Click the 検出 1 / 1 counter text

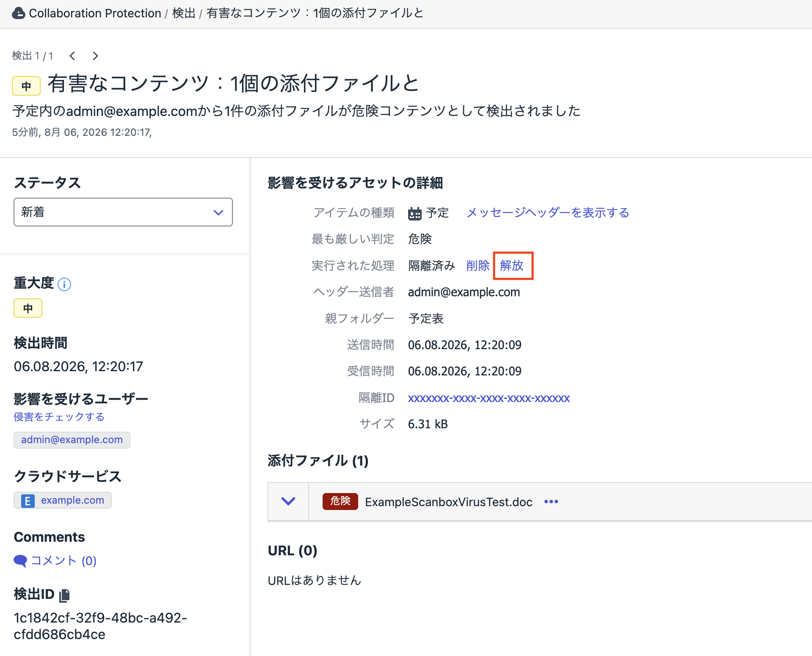tap(33, 56)
